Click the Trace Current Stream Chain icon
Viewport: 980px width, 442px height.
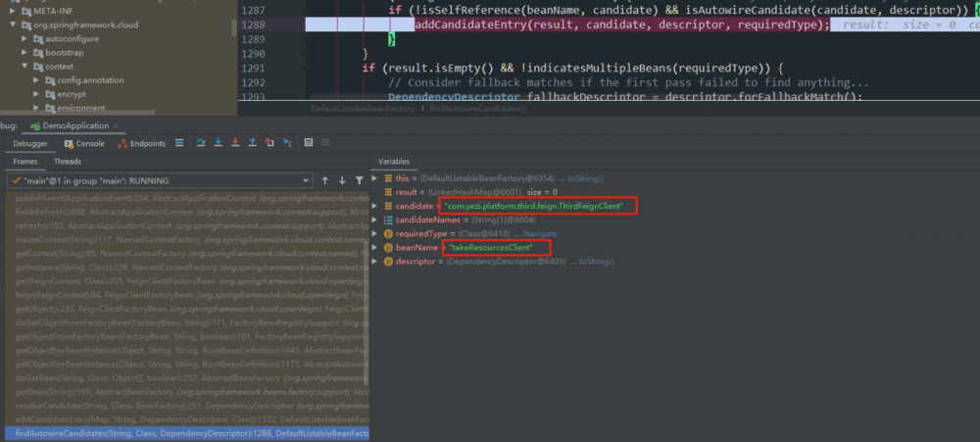click(x=325, y=142)
